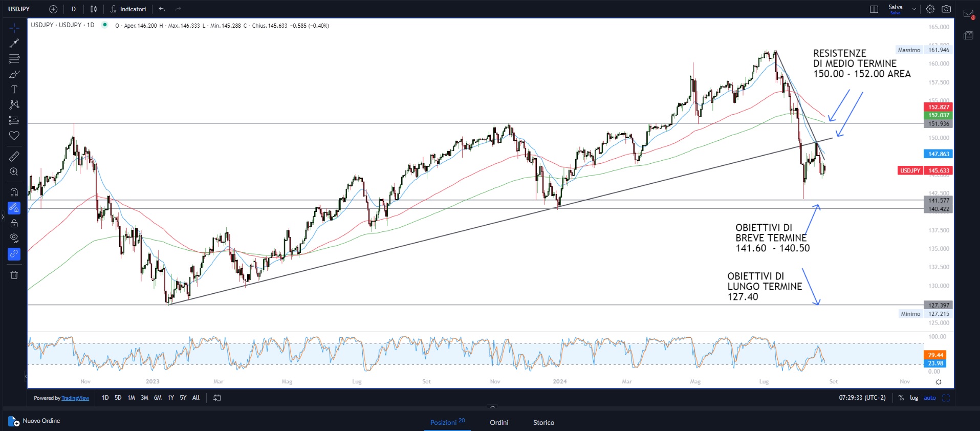Image resolution: width=980 pixels, height=431 pixels.
Task: Take a chart snapshot with camera icon
Action: (946, 9)
